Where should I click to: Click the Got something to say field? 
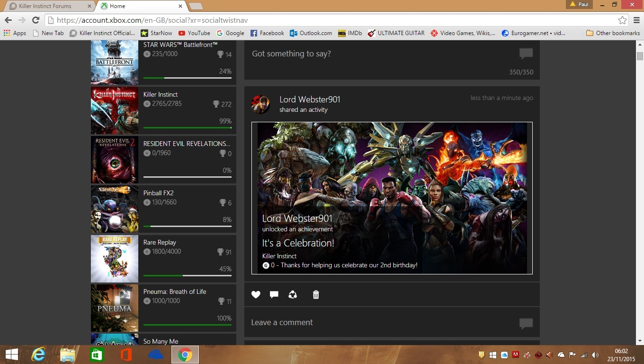click(x=392, y=60)
